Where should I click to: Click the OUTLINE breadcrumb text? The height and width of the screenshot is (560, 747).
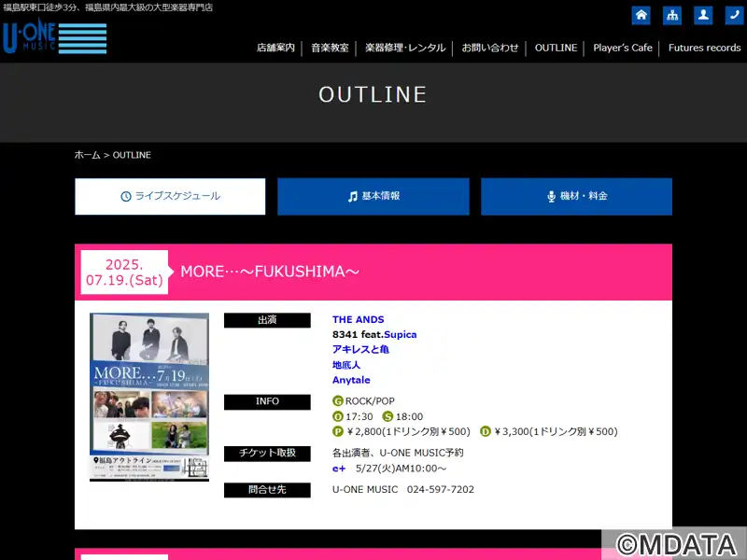[x=132, y=155]
